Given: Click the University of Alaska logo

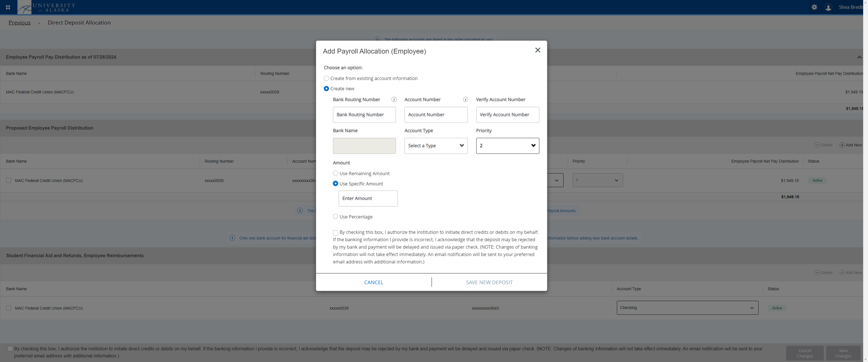Looking at the screenshot, I should (x=46, y=7).
